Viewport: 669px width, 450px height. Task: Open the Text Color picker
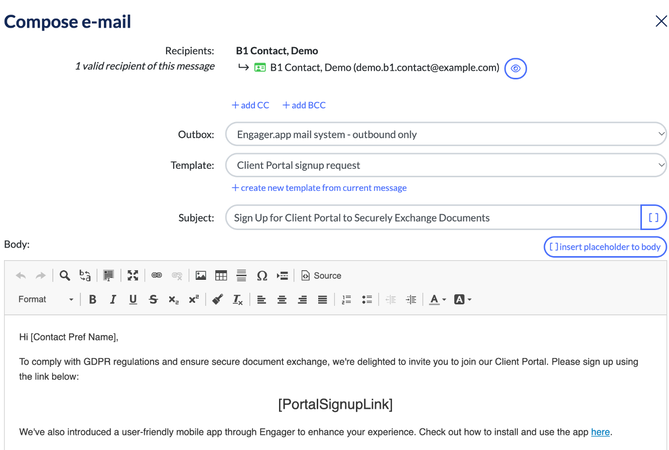(438, 299)
